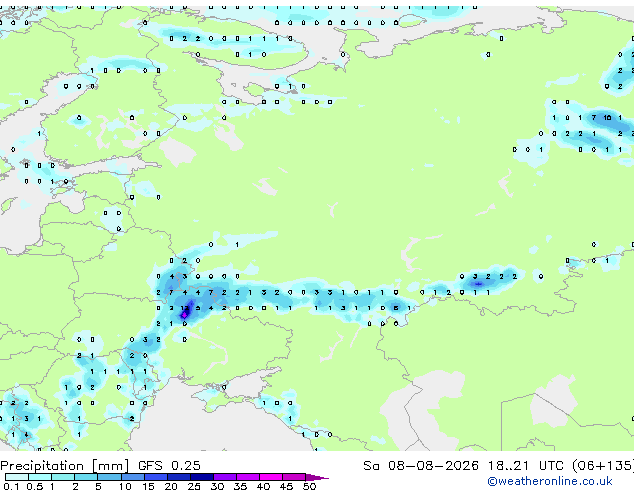Click the 2–5 mm legend color
The height and width of the screenshot is (490, 634).
86,477
